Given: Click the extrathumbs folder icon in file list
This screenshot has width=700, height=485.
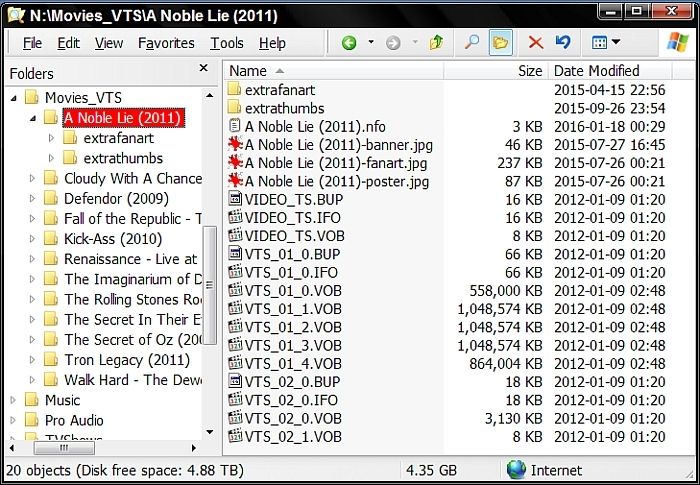Looking at the screenshot, I should click(234, 107).
